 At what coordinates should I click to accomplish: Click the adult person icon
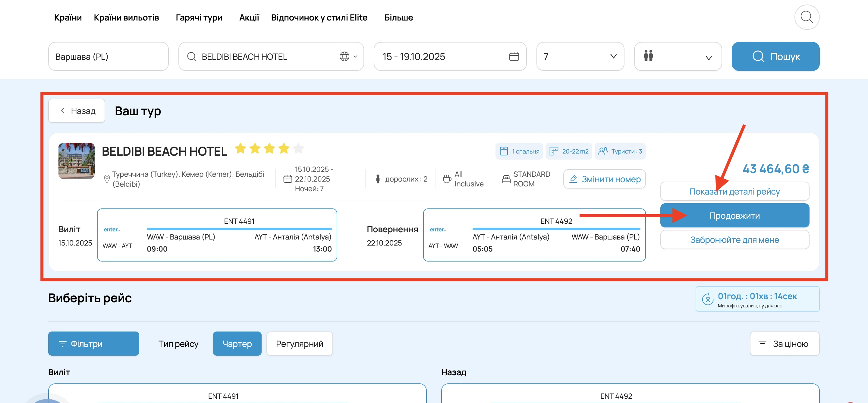coord(378,179)
